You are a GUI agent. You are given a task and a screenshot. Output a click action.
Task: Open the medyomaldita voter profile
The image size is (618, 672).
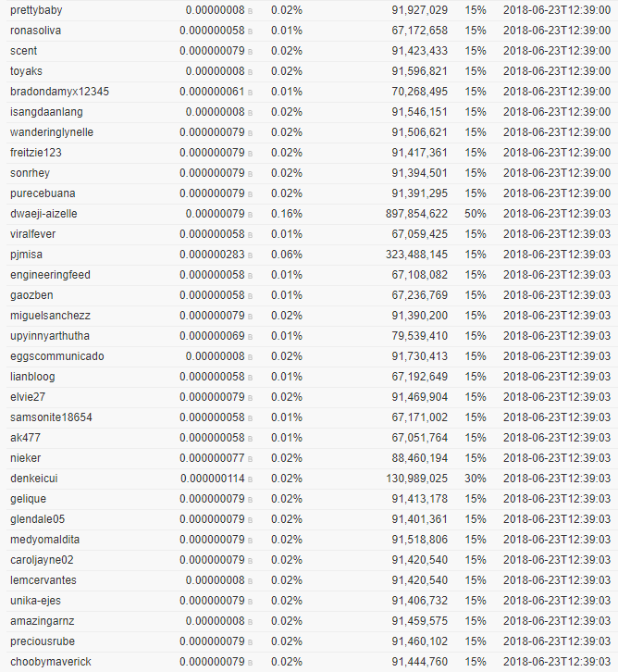pos(45,540)
